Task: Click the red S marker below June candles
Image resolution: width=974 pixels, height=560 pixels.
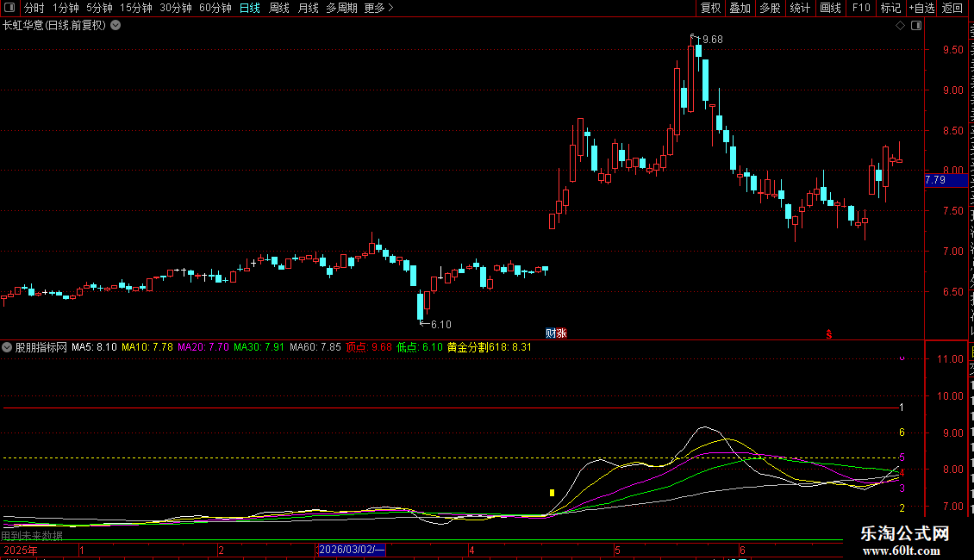Action: [828, 334]
